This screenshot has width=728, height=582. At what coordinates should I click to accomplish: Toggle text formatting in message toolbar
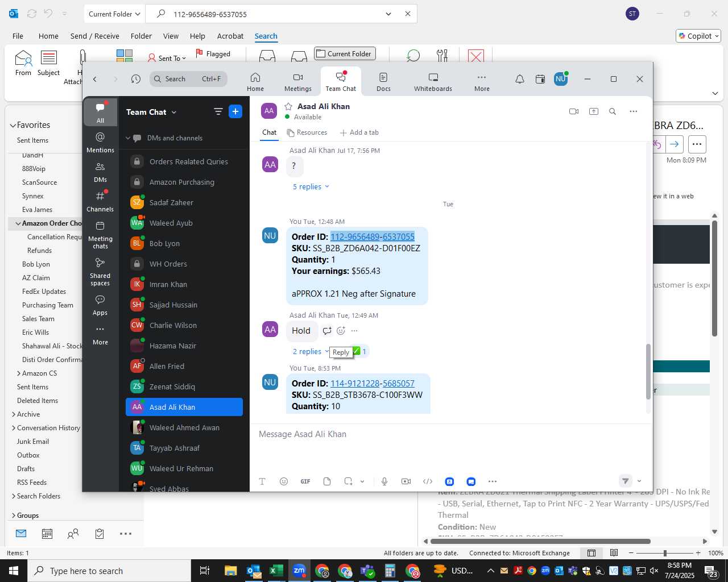tap(262, 481)
